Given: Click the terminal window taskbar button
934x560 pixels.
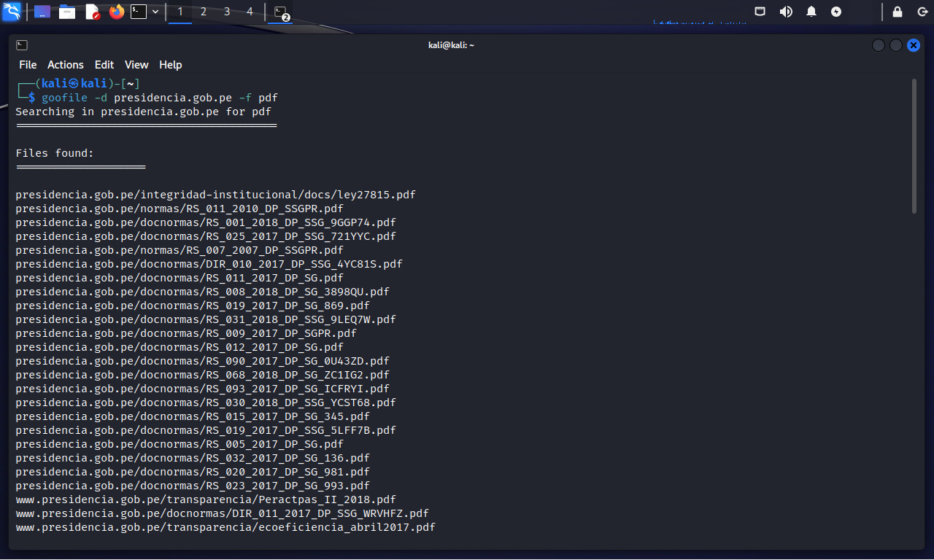Looking at the screenshot, I should tap(281, 12).
